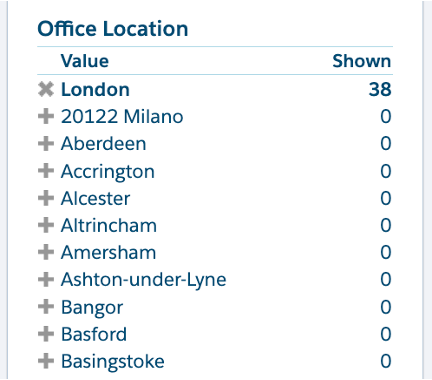The image size is (432, 380).
Task: Open the Aberdeen location link
Action: tap(104, 144)
